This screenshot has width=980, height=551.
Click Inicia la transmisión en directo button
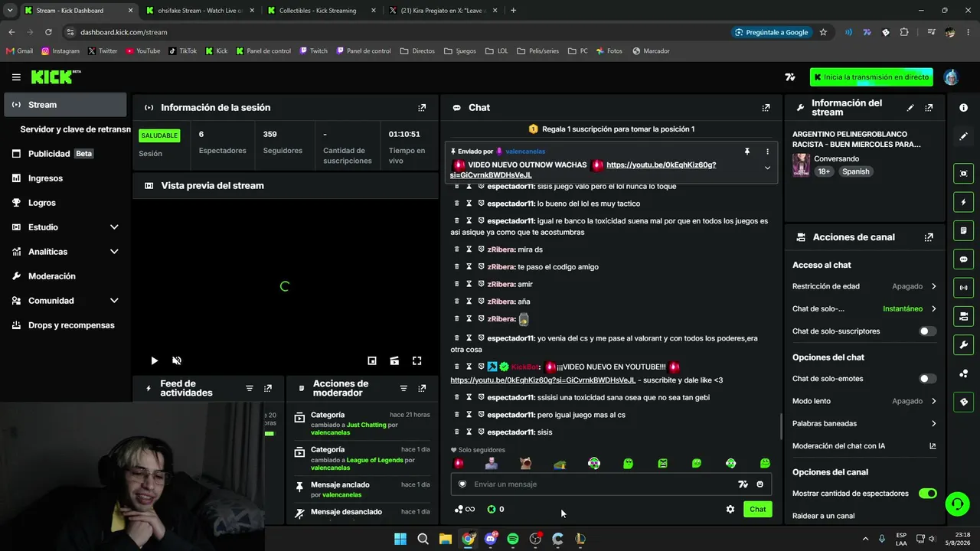click(871, 77)
